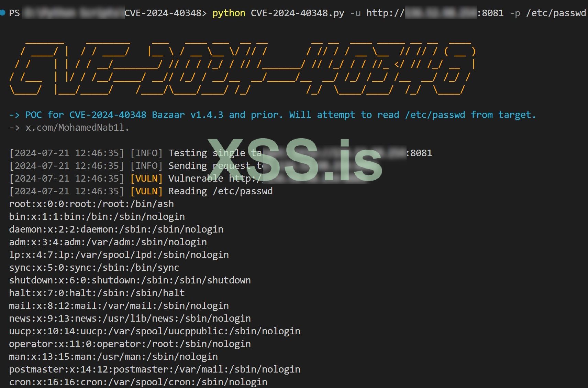Click the ':8081' port in the command line
The image size is (588, 388).
pos(490,13)
